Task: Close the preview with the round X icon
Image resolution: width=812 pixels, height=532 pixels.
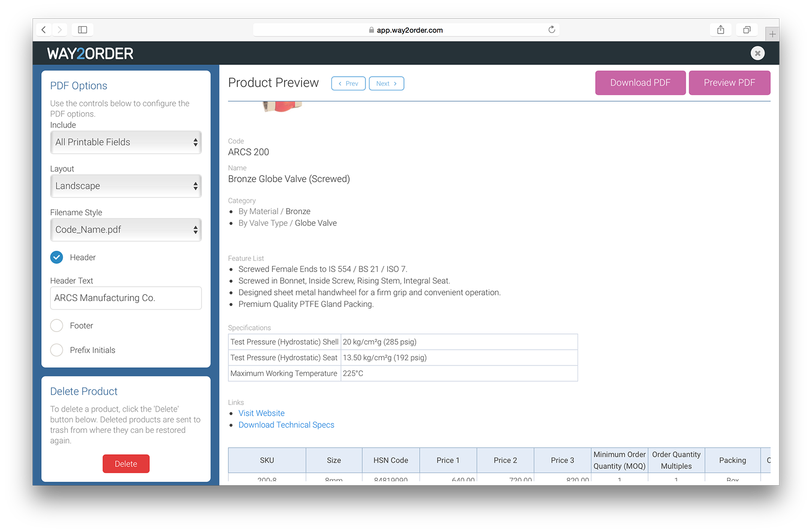Action: [758, 53]
